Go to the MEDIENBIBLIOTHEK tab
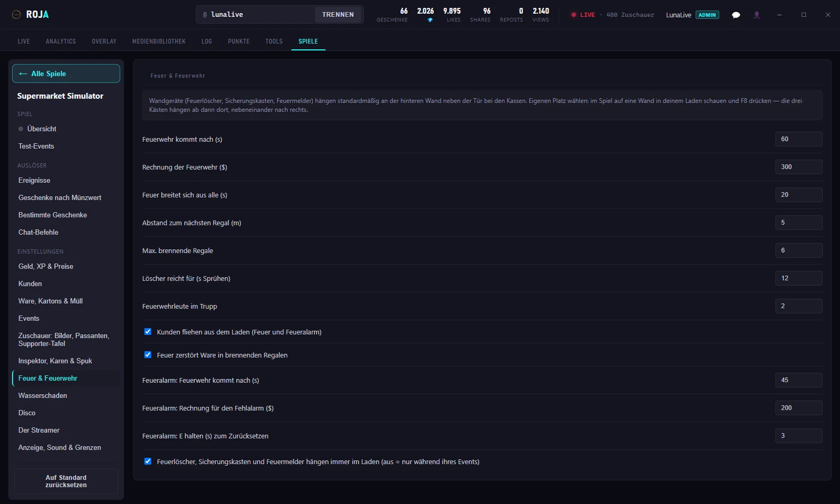Image resolution: width=840 pixels, height=504 pixels. pyautogui.click(x=159, y=41)
